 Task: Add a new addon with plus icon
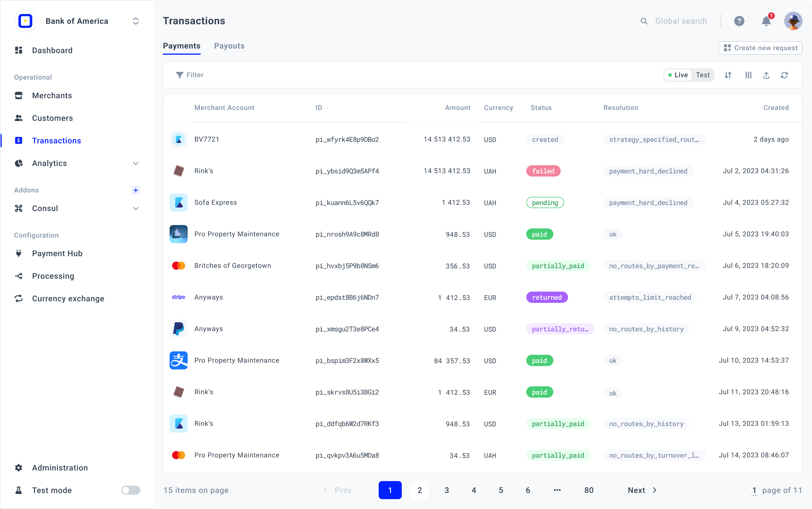(x=136, y=190)
